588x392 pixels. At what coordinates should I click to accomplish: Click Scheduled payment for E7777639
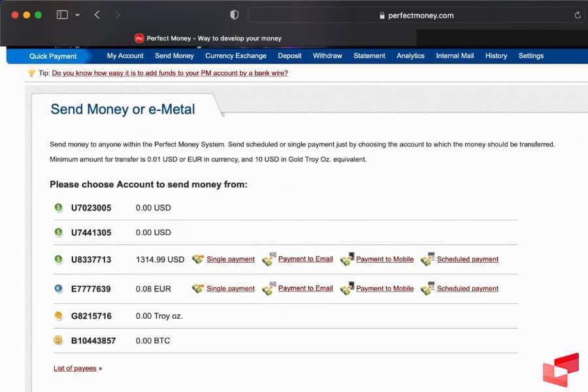(468, 289)
